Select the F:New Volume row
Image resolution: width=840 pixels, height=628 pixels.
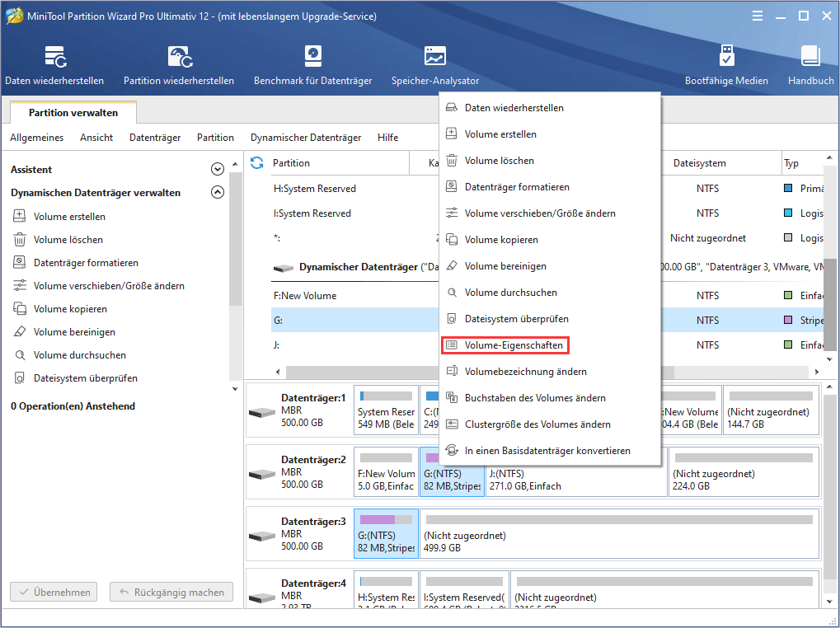[x=354, y=296]
